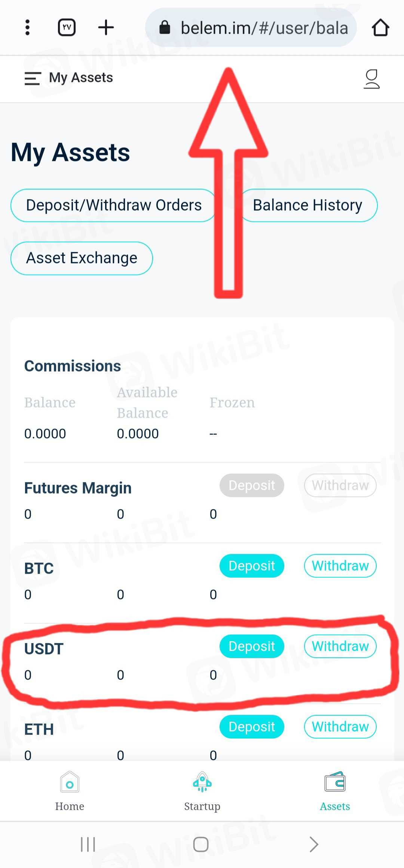Click Withdraw for BTC
404x868 pixels.
pyautogui.click(x=340, y=566)
